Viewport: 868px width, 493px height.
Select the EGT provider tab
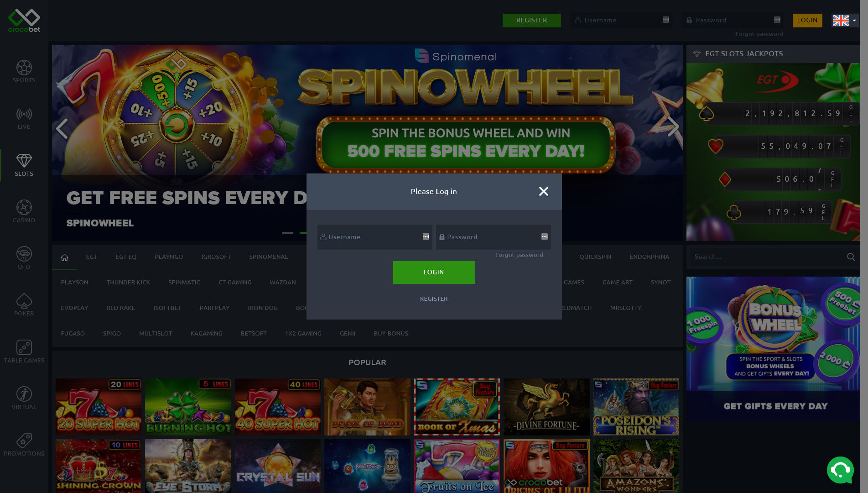(x=91, y=257)
